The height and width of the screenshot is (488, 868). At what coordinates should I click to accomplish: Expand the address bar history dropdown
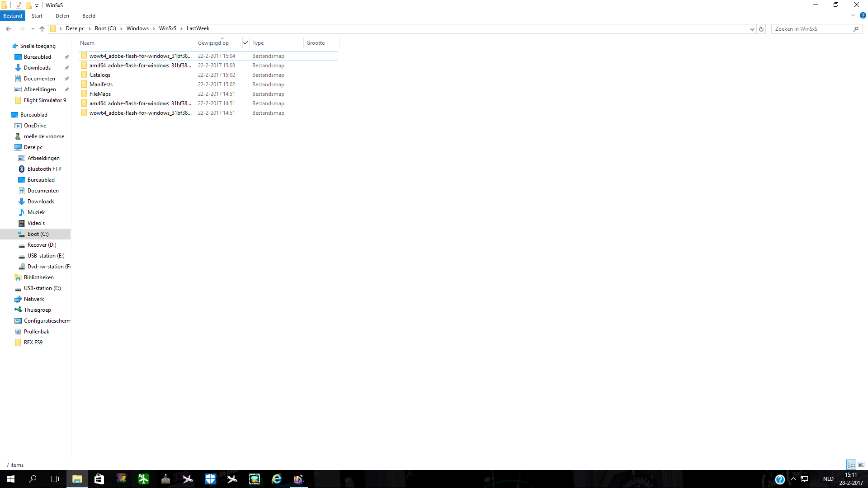(x=752, y=29)
